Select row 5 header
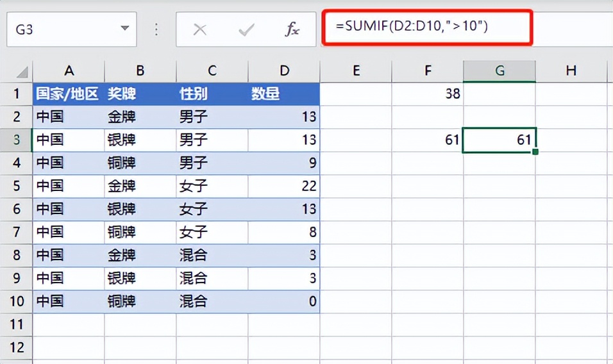The width and height of the screenshot is (613, 364). coord(17,186)
